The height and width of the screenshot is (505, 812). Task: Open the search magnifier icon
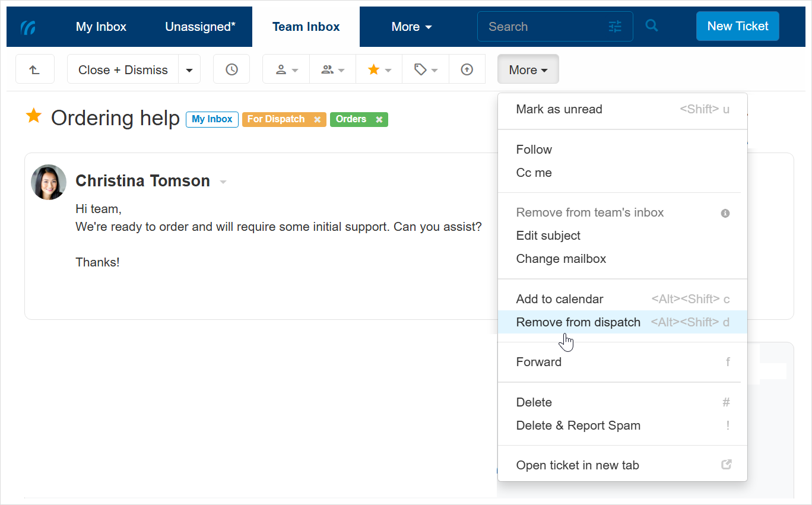pyautogui.click(x=651, y=26)
